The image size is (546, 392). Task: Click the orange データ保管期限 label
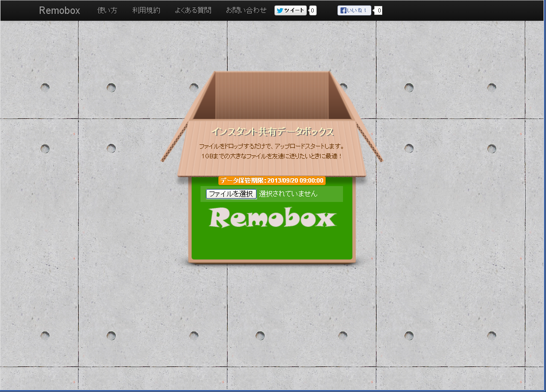(272, 181)
